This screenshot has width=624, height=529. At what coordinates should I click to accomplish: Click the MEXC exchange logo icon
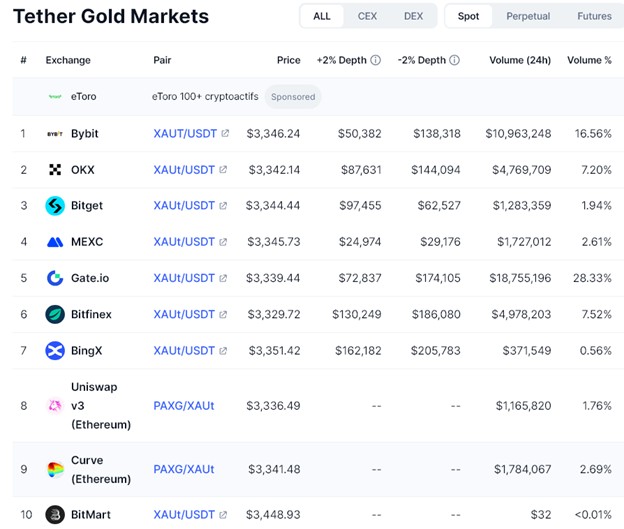click(x=56, y=242)
